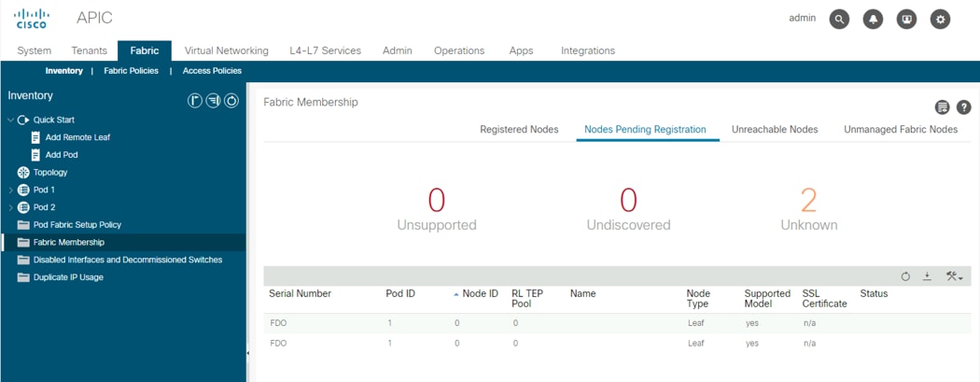
Task: Click the Duplicate IP Usage folder icon
Action: click(x=23, y=277)
